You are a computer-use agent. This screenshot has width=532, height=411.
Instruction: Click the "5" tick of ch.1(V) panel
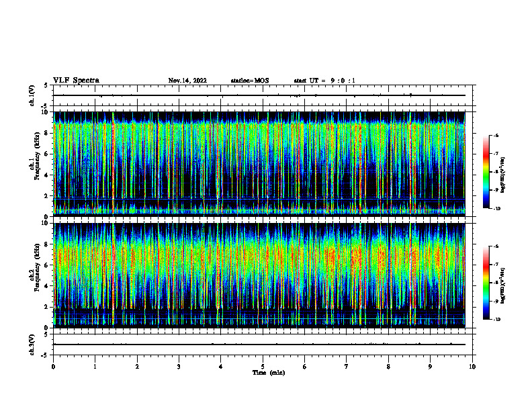pyautogui.click(x=46, y=85)
